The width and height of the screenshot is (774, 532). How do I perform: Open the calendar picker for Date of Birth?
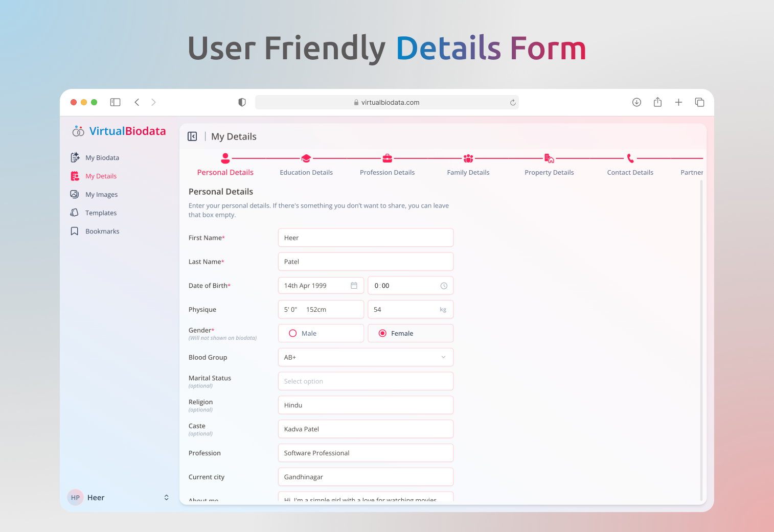[354, 285]
